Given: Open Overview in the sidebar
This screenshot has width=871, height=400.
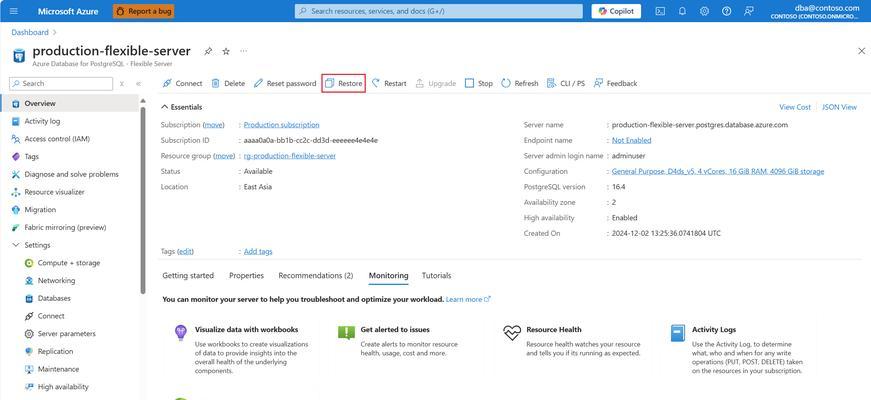Looking at the screenshot, I should point(69,103).
